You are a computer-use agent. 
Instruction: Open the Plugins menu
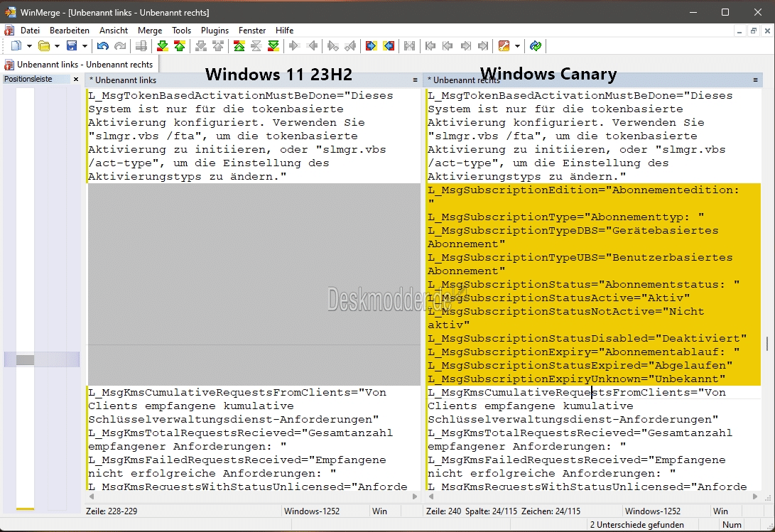[215, 30]
